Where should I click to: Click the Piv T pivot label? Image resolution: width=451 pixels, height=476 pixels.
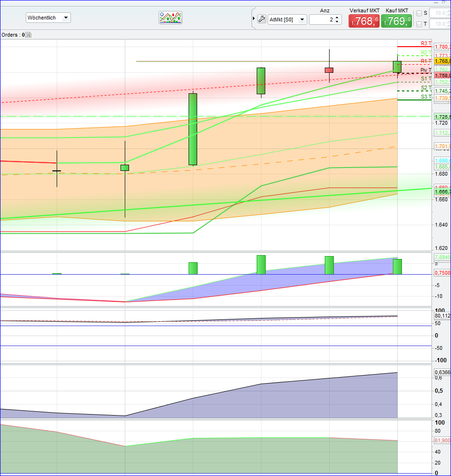(426, 70)
